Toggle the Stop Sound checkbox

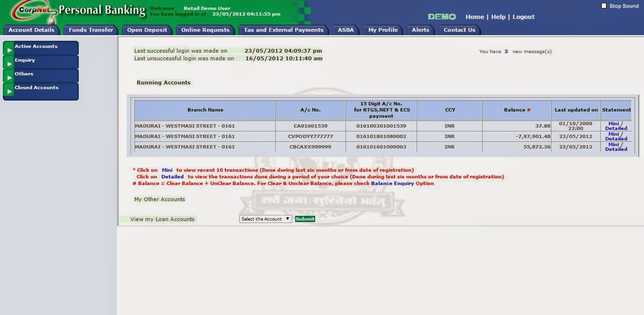[604, 6]
